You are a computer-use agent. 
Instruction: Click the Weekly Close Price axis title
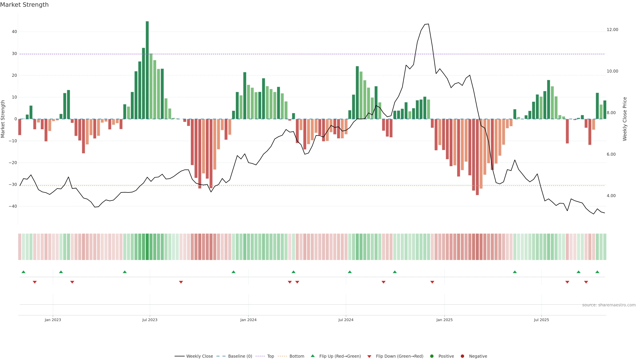pos(625,119)
